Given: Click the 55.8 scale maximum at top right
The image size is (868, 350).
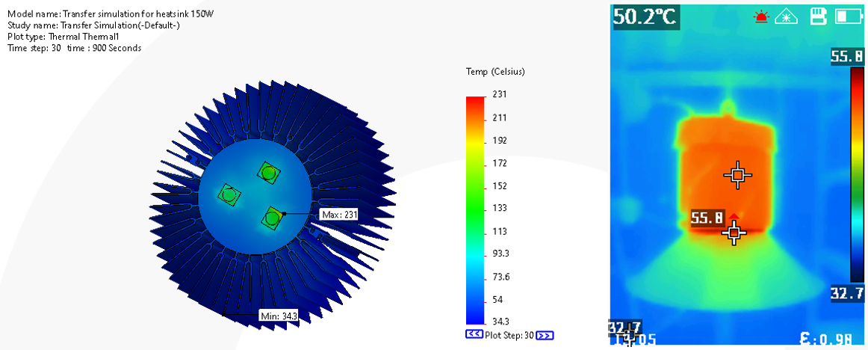Looking at the screenshot, I should click(x=847, y=57).
